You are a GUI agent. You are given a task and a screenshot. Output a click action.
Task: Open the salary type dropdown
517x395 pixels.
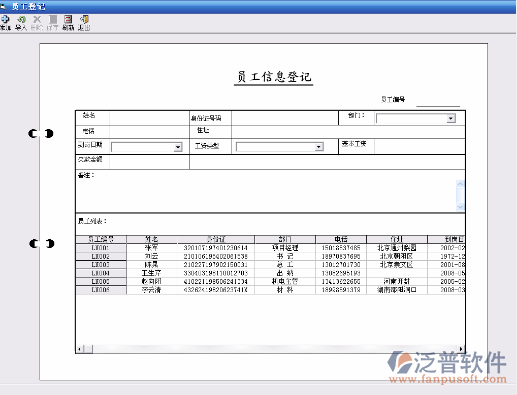tap(319, 147)
